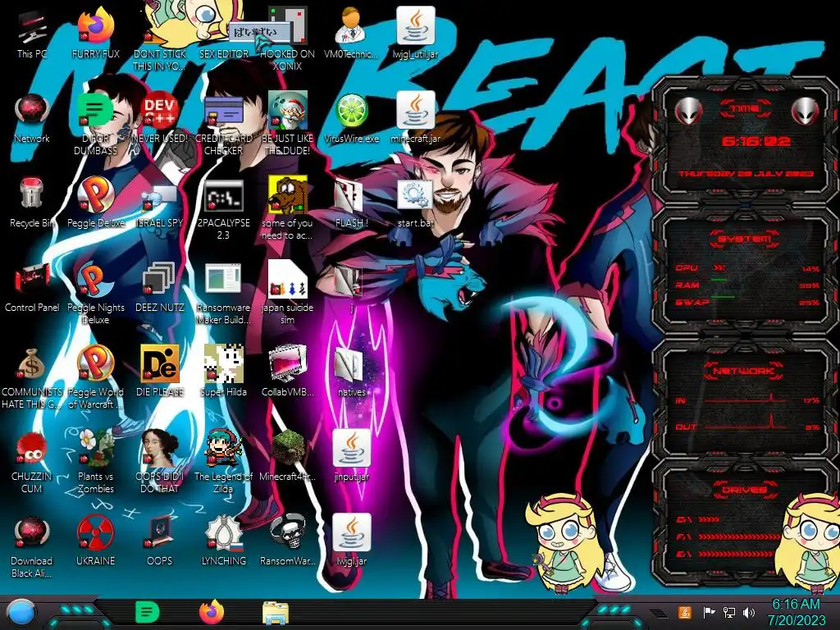Screen dimensions: 840x630
Task: Open COMMUNISTS HATE THIS G... money bag icon
Action: (x=32, y=377)
